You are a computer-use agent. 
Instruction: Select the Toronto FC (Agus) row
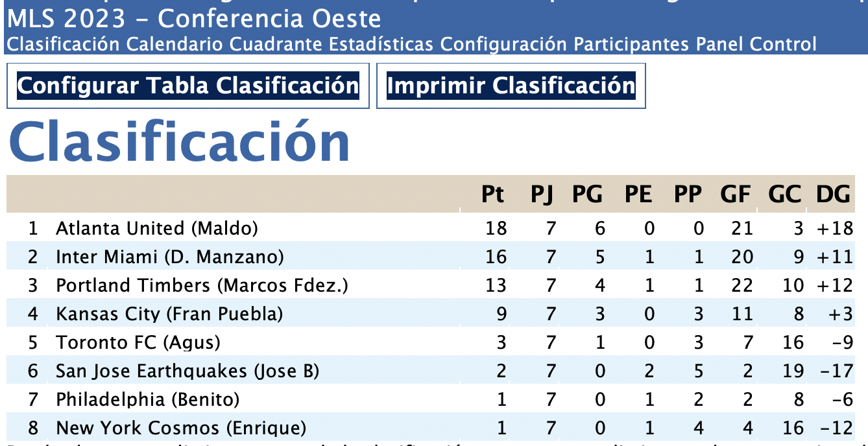(138, 342)
